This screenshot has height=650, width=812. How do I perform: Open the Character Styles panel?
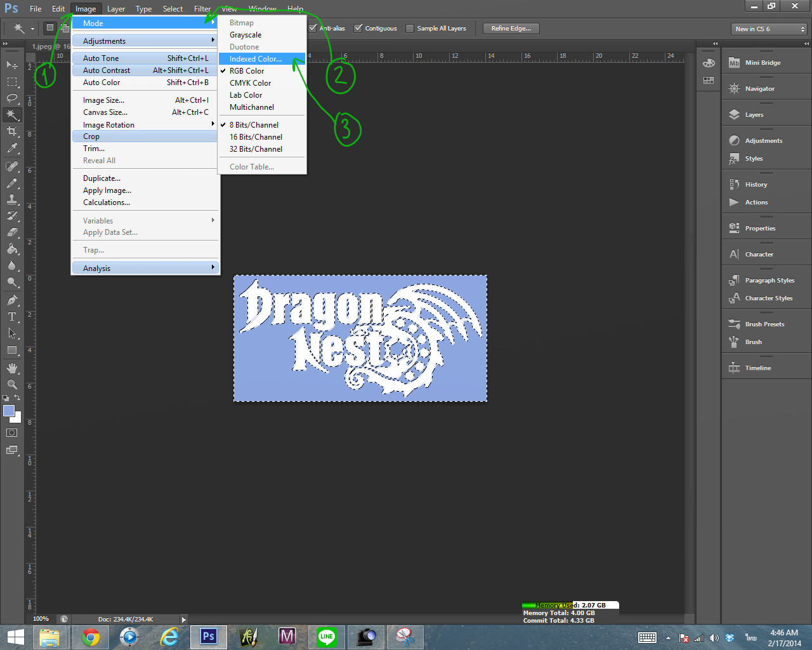click(767, 298)
